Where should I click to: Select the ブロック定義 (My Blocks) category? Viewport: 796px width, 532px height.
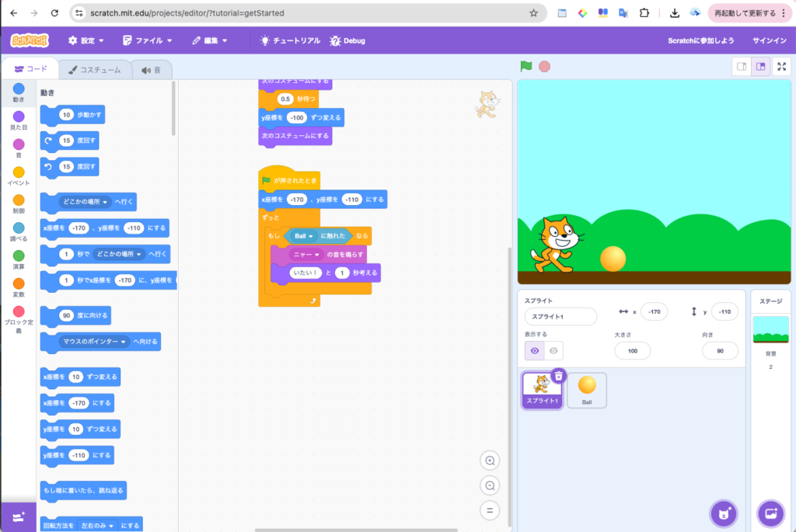pos(19,320)
